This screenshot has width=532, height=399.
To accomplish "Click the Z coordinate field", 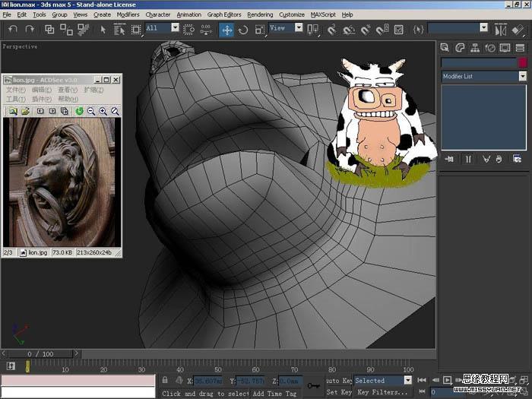I will click(x=290, y=381).
